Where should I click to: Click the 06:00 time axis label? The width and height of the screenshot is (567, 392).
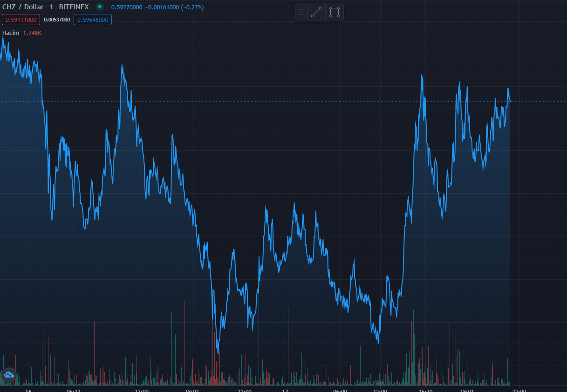point(340,391)
